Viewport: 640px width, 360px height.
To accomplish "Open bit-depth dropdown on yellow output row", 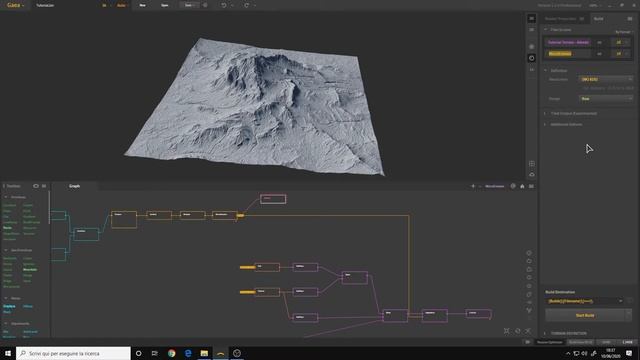I will pos(622,53).
